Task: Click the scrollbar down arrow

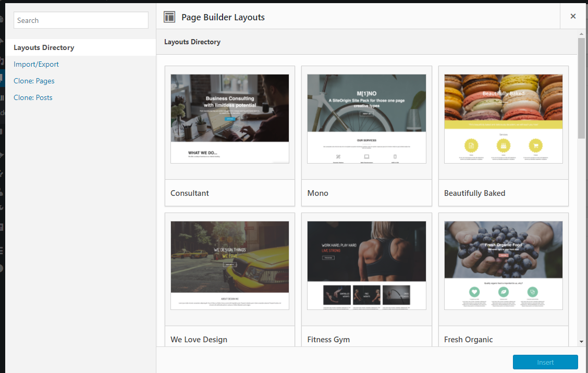Action: coord(581,342)
